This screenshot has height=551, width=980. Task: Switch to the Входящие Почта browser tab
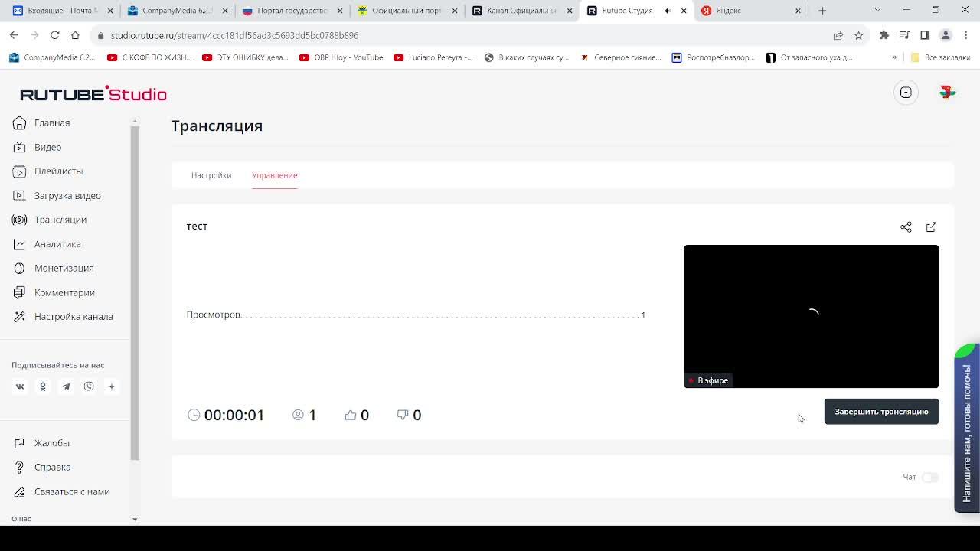click(x=61, y=11)
